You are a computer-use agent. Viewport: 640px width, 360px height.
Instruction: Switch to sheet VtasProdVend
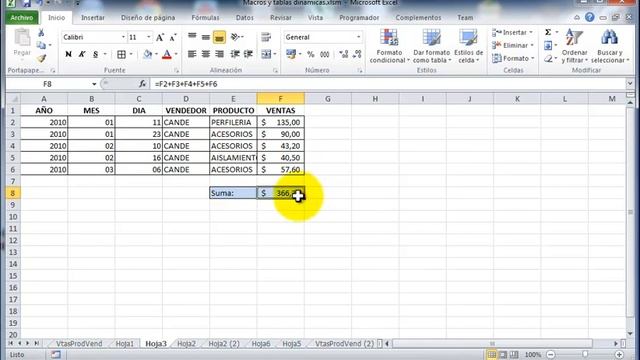(79, 344)
